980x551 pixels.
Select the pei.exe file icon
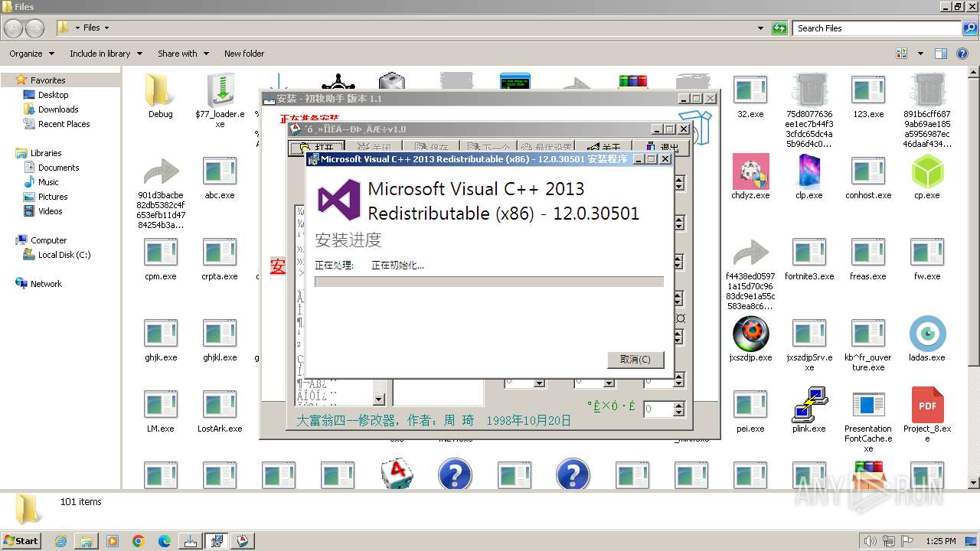pyautogui.click(x=750, y=404)
